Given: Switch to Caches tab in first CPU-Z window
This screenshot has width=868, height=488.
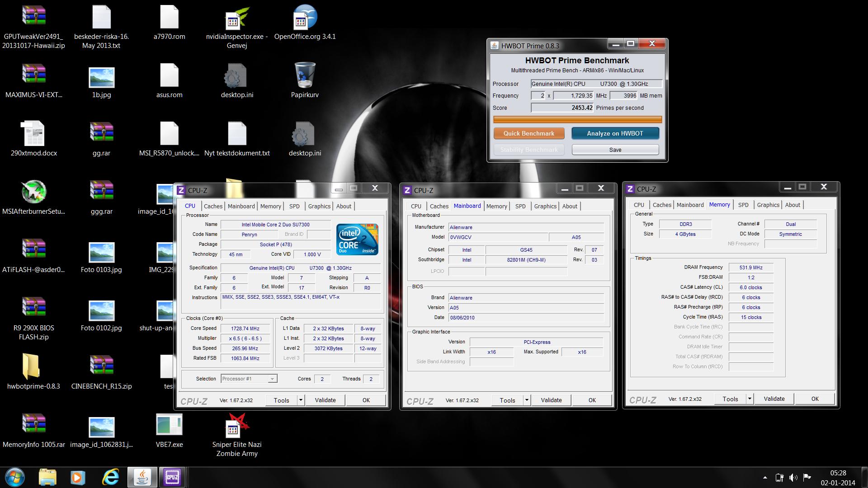Looking at the screenshot, I should point(213,206).
